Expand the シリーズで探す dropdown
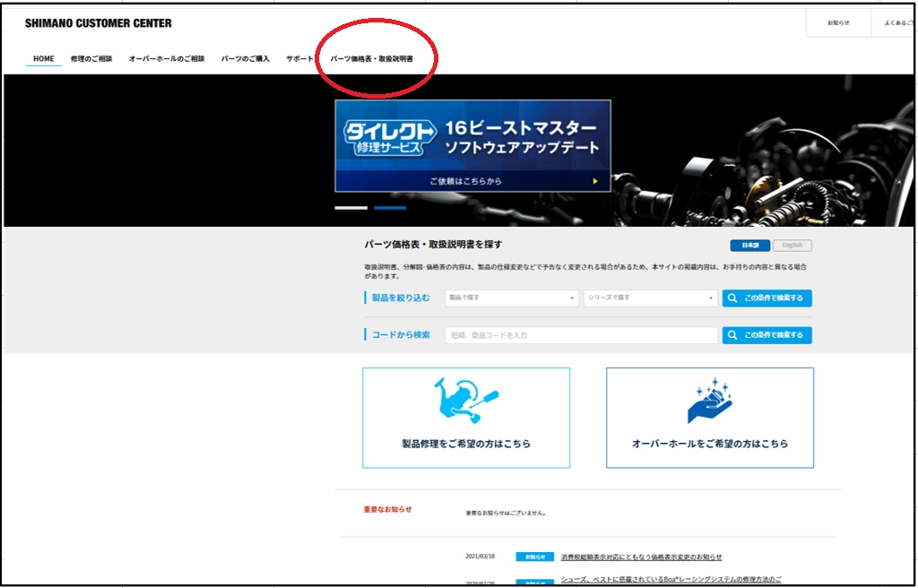This screenshot has width=918, height=588. (651, 298)
